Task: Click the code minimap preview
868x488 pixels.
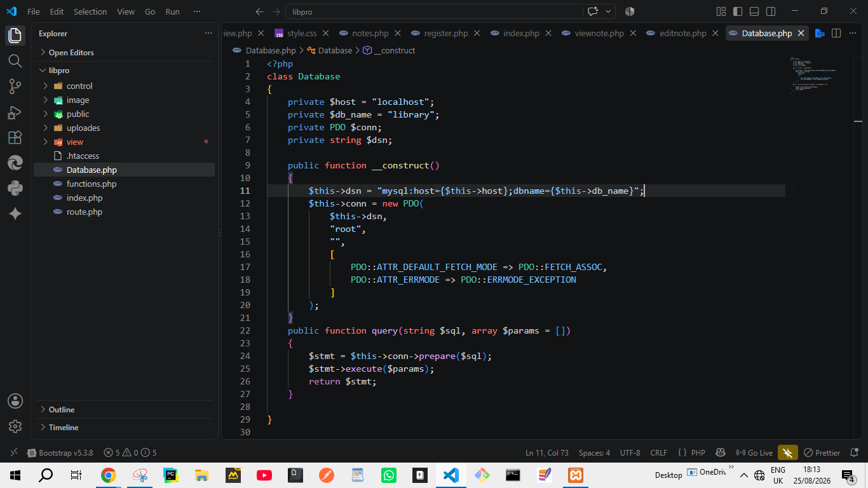Action: (x=820, y=75)
